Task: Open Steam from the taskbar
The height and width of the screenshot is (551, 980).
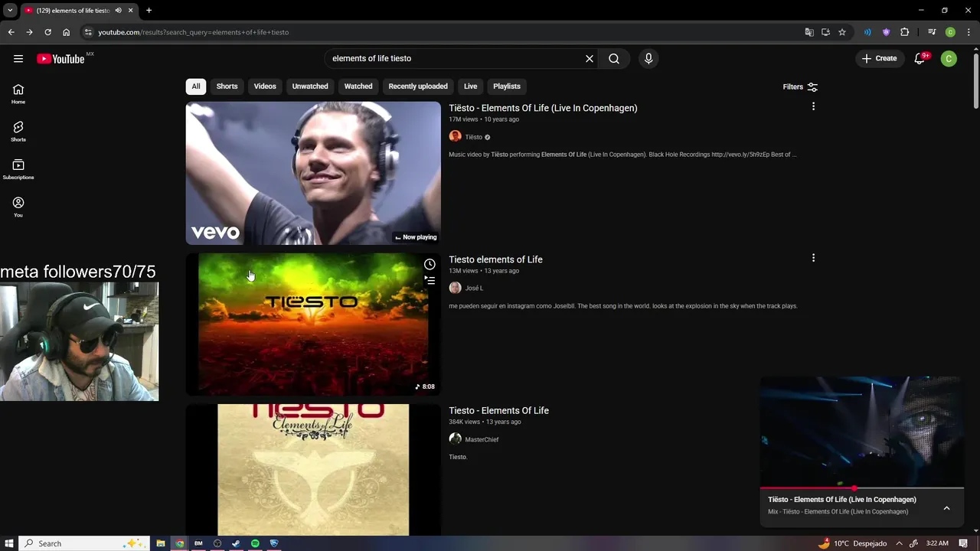Action: tap(236, 543)
